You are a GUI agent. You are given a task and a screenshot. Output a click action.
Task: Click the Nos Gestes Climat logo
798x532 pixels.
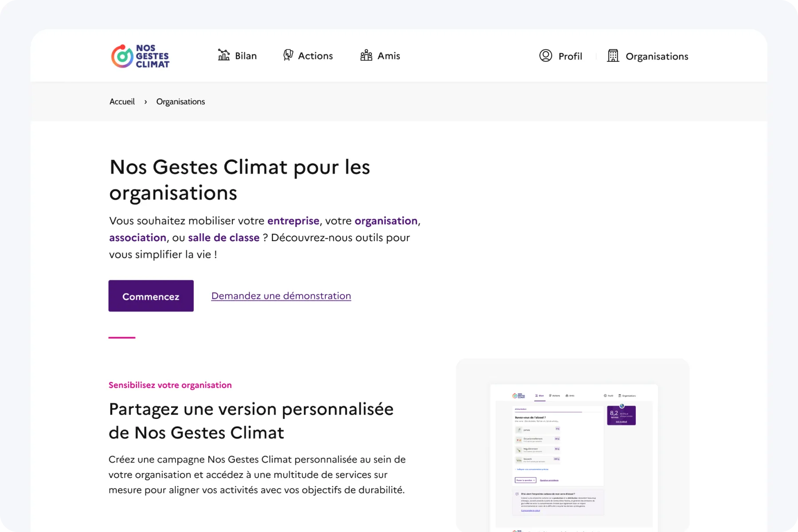click(140, 56)
